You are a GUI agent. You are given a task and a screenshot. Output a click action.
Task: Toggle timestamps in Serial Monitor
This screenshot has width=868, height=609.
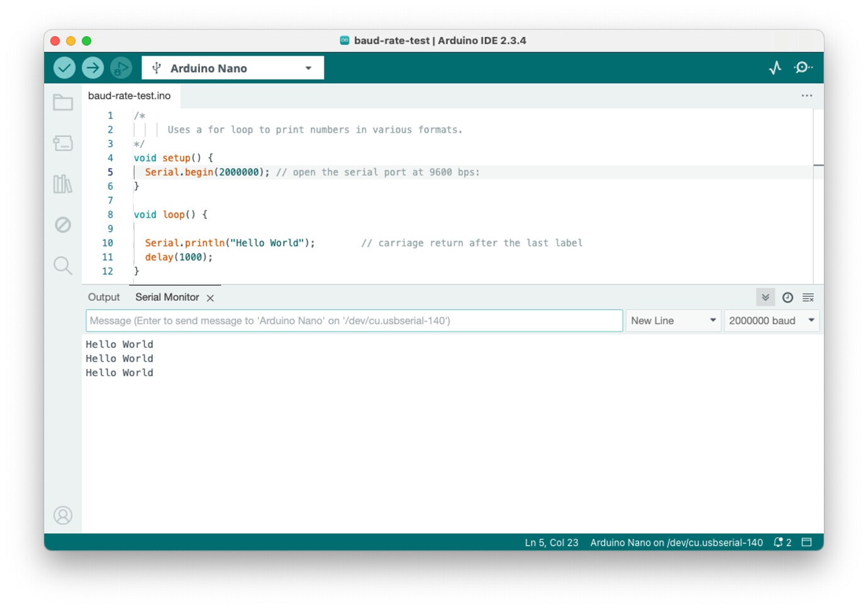coord(787,297)
